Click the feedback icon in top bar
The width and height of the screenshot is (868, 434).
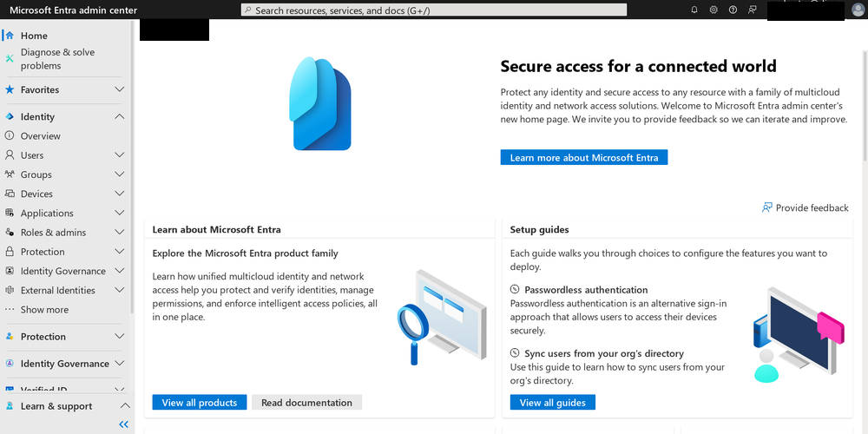752,10
